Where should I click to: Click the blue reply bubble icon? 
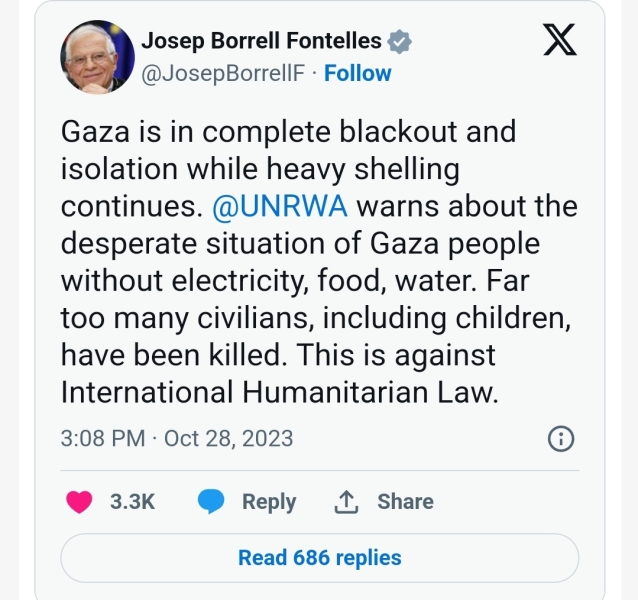coord(210,501)
